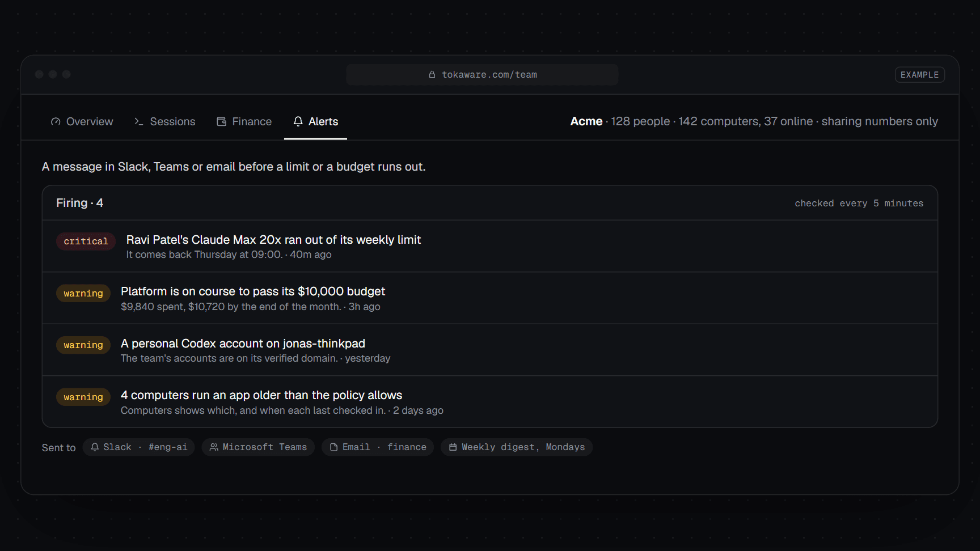Viewport: 980px width, 551px height.
Task: Click the tokaware.com/team address bar
Action: point(482,74)
